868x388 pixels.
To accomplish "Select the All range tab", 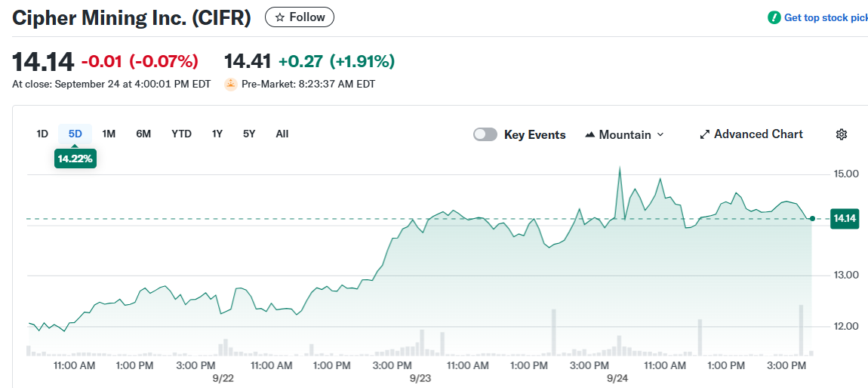I will point(282,134).
